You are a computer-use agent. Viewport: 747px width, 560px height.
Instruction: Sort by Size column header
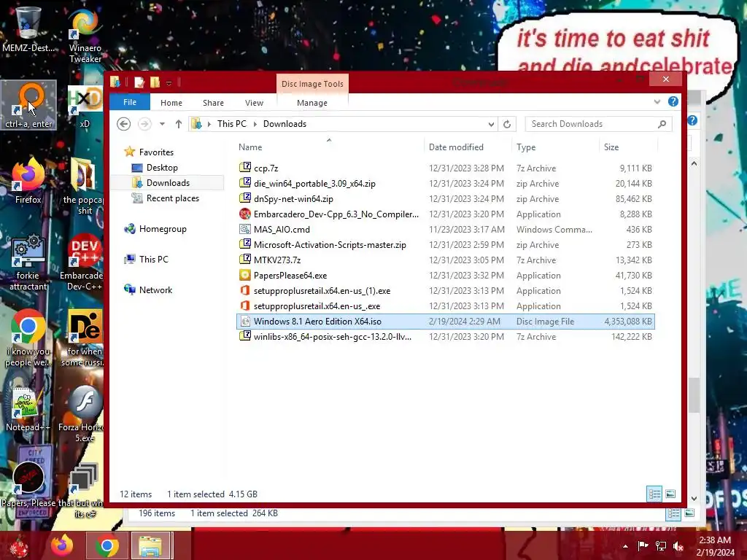(x=628, y=147)
